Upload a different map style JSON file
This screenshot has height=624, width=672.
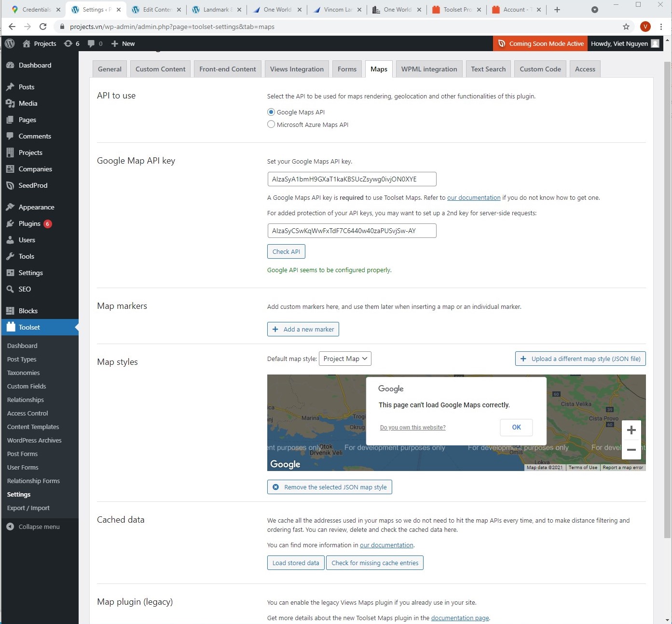click(x=580, y=359)
